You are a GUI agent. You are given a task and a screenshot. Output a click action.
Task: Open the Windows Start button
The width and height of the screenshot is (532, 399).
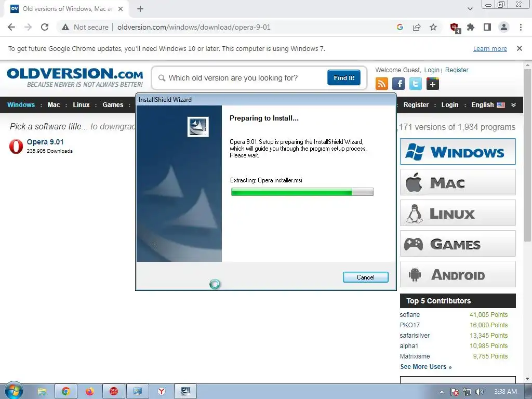14,391
